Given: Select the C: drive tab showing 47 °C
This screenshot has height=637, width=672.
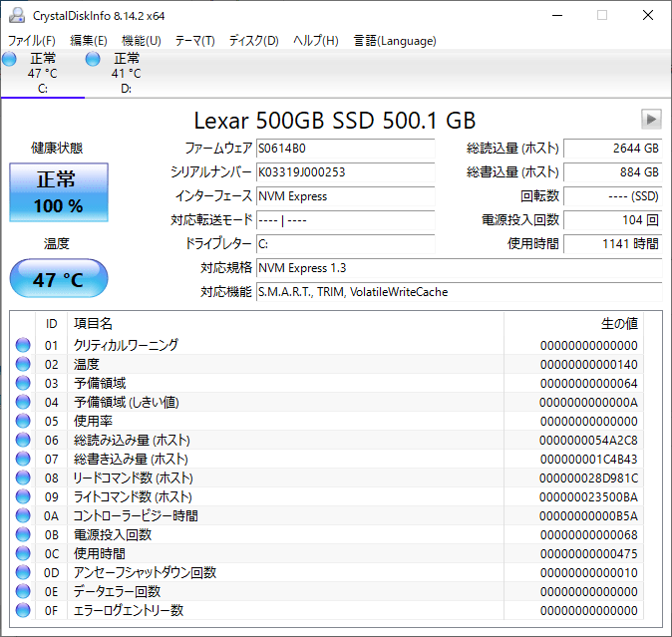Looking at the screenshot, I should (43, 73).
